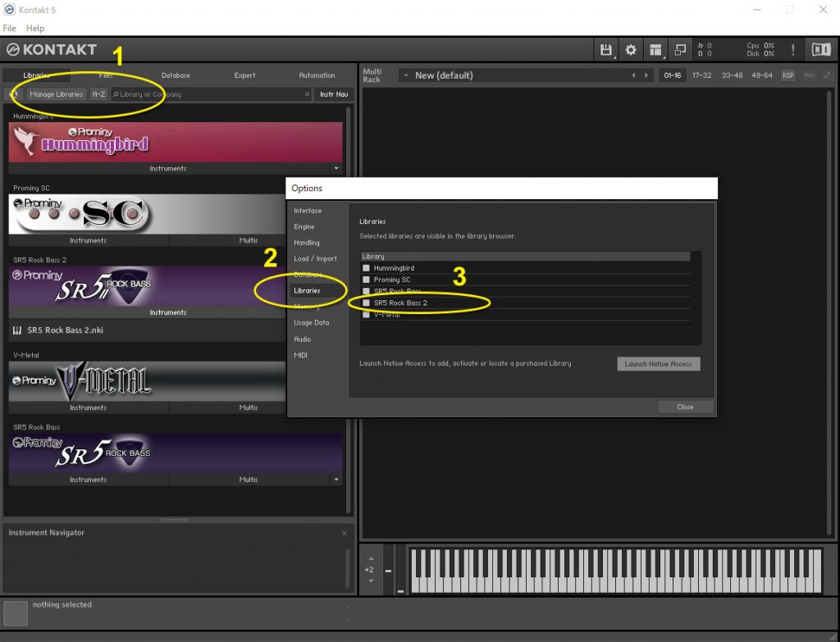Expand the bottom SR5 Rock Bass library arrow
The image size is (840, 642).
(x=336, y=480)
